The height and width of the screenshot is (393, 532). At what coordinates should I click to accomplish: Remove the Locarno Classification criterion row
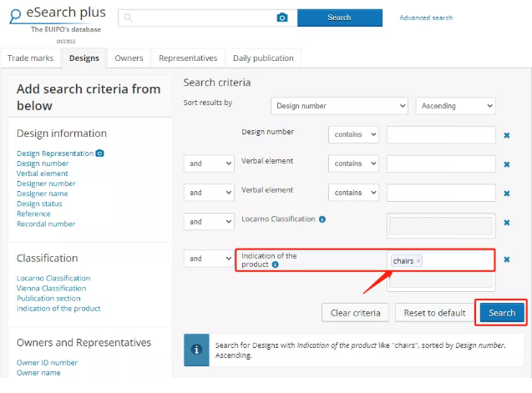506,222
